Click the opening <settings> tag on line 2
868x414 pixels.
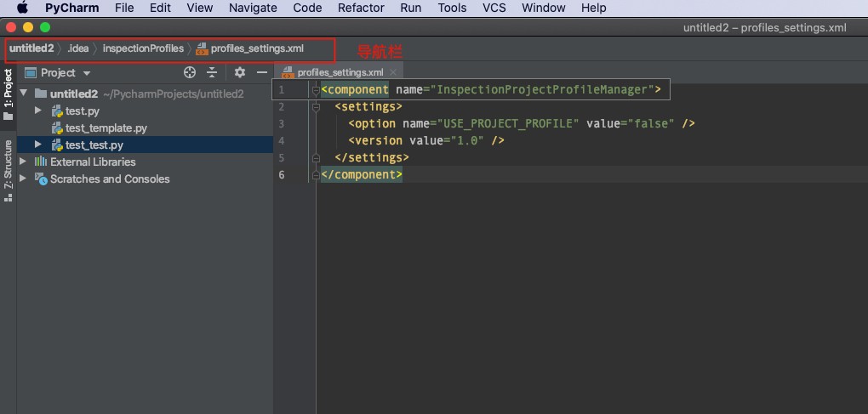click(x=368, y=106)
